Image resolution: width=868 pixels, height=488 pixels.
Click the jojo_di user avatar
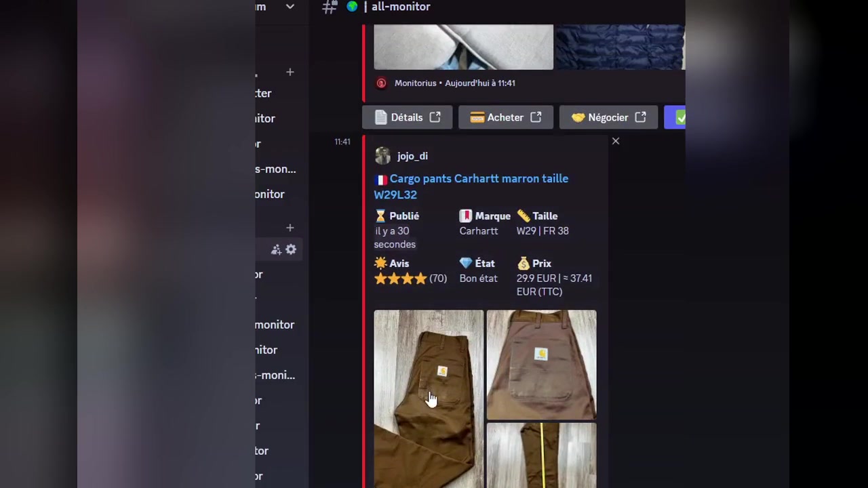[x=382, y=156]
